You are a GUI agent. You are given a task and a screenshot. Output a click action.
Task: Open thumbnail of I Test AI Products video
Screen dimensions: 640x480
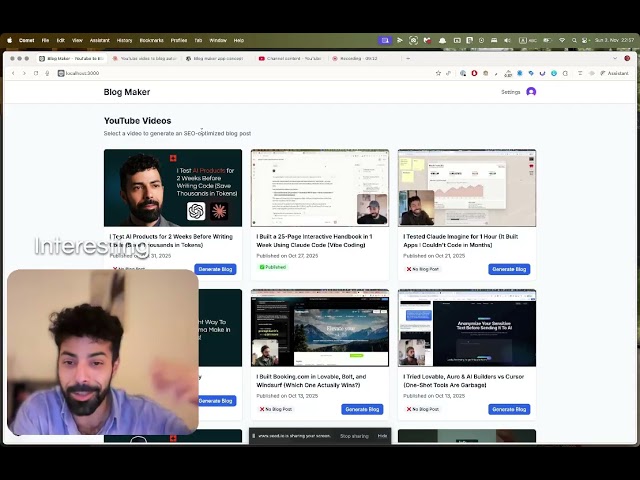click(173, 188)
